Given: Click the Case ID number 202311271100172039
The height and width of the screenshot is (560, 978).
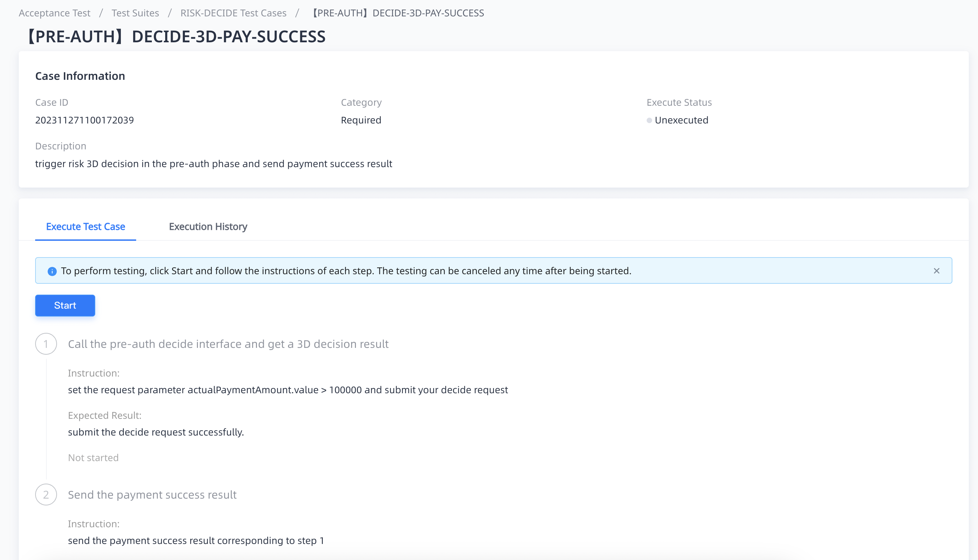Looking at the screenshot, I should click(84, 120).
